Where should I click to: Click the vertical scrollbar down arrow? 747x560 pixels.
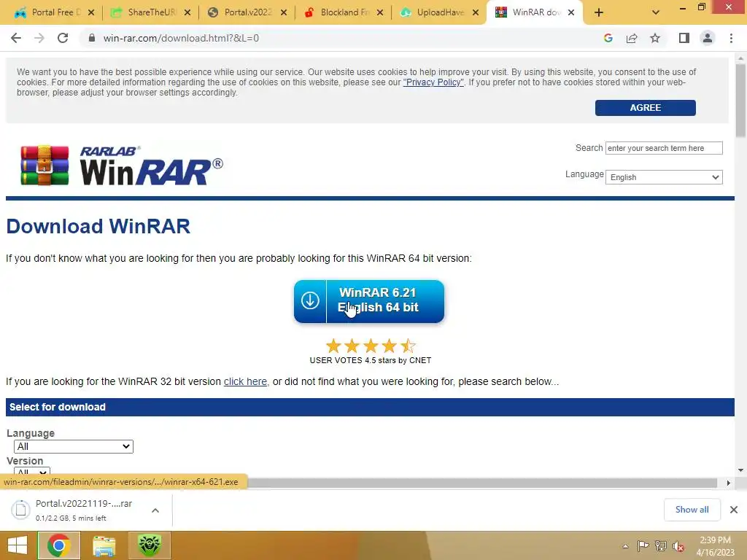(x=740, y=470)
